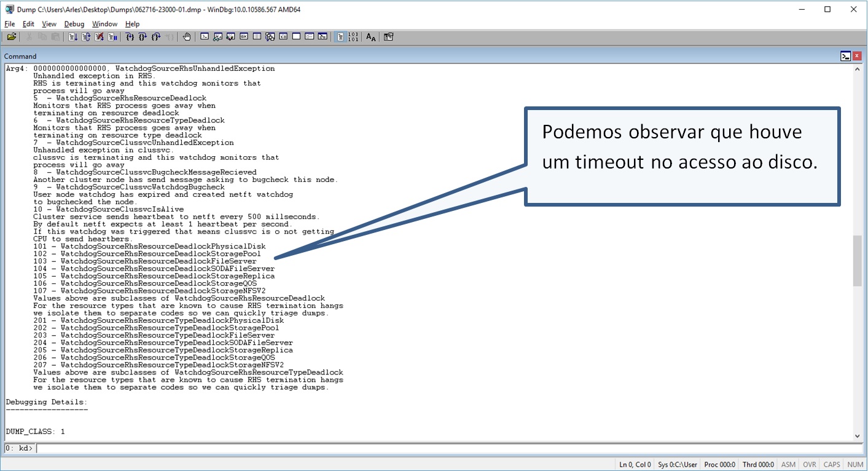The image size is (868, 471).
Task: Click the ASM status bar indicator
Action: (788, 465)
